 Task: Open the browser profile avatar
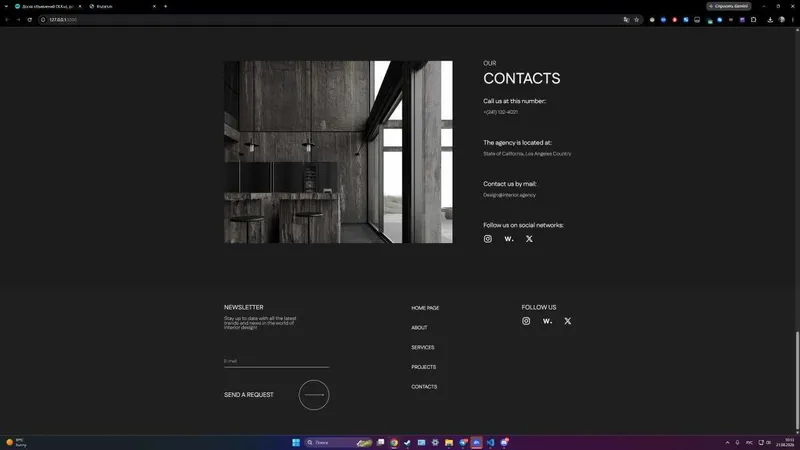click(782, 19)
